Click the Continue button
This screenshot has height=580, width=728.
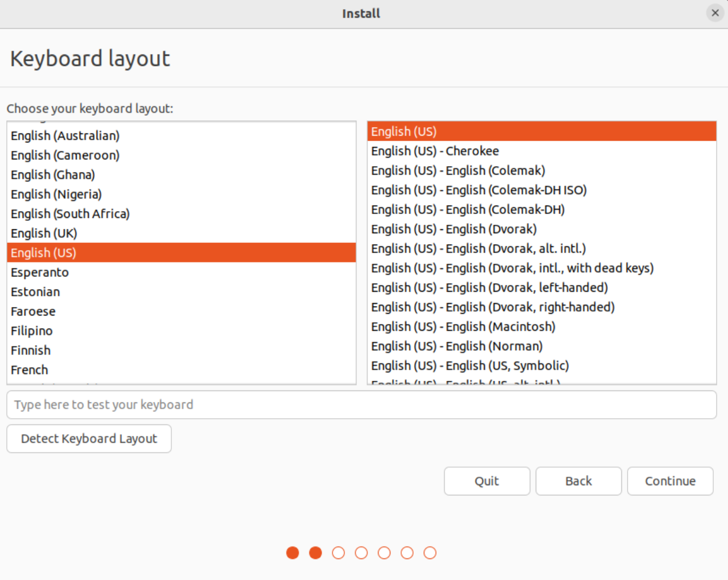(x=670, y=481)
